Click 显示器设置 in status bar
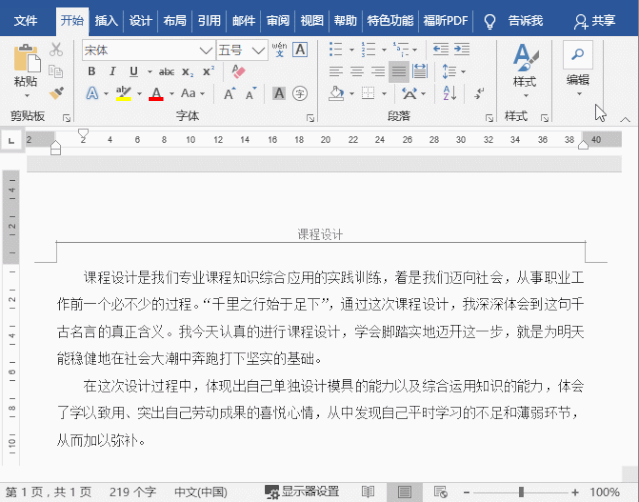Screen dimensions: 639x502 302,492
